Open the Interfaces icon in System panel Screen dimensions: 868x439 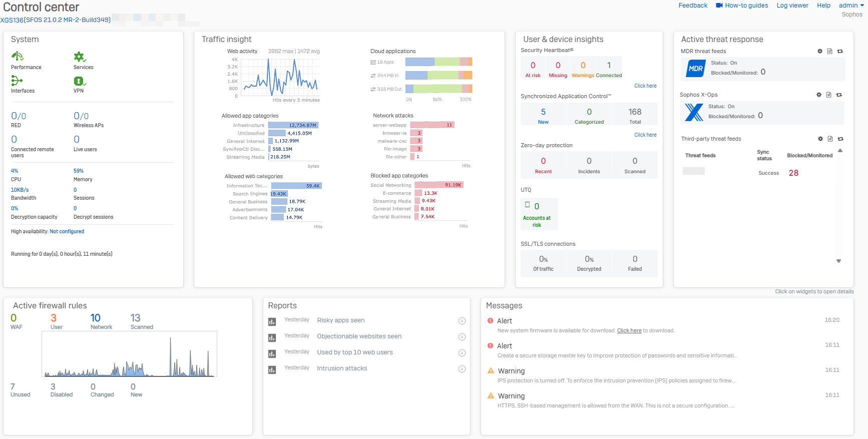click(17, 81)
